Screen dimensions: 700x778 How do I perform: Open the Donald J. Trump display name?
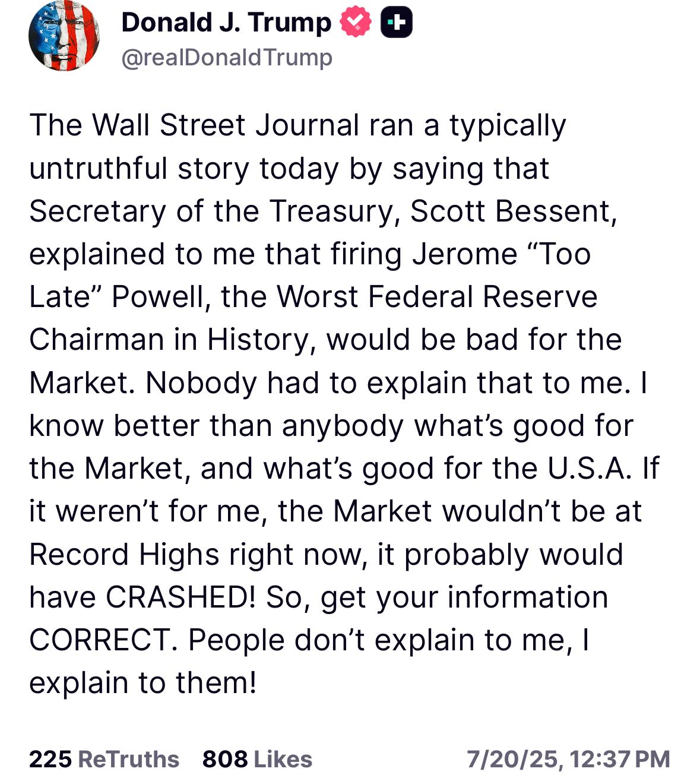(x=226, y=23)
